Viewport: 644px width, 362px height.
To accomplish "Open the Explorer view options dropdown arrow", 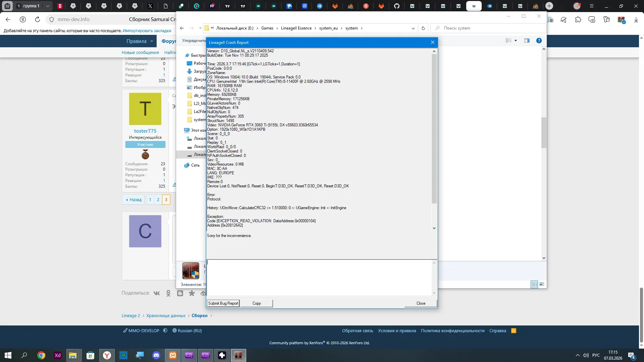I will 516,41.
